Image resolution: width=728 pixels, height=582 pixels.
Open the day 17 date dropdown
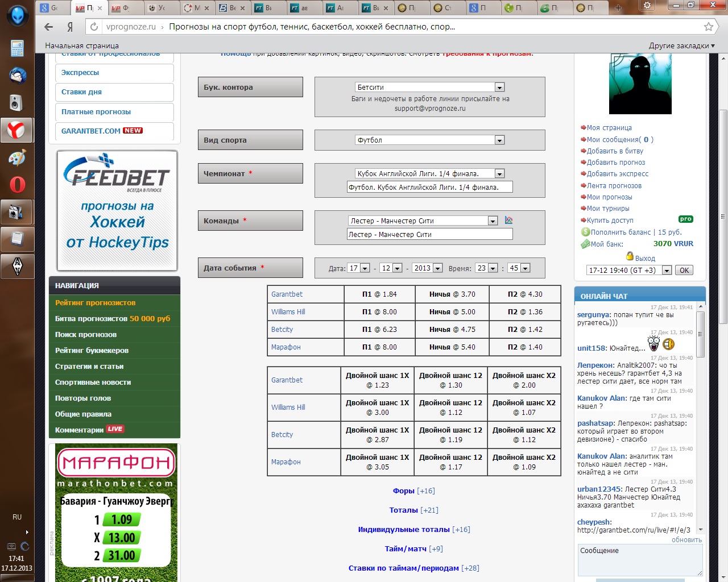359,268
